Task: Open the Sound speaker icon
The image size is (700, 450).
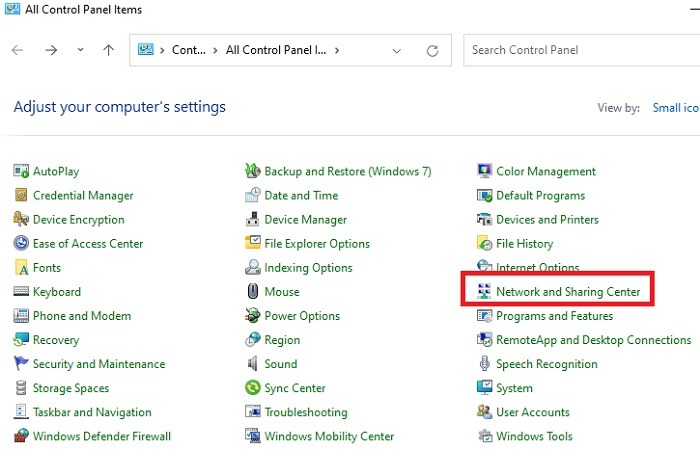Action: click(253, 364)
